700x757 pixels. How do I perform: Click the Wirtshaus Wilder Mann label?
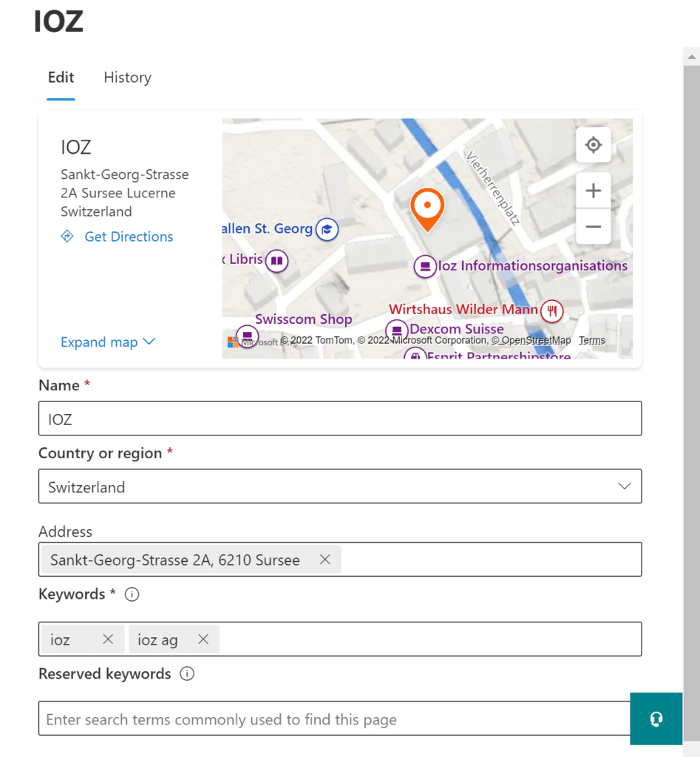pos(463,310)
